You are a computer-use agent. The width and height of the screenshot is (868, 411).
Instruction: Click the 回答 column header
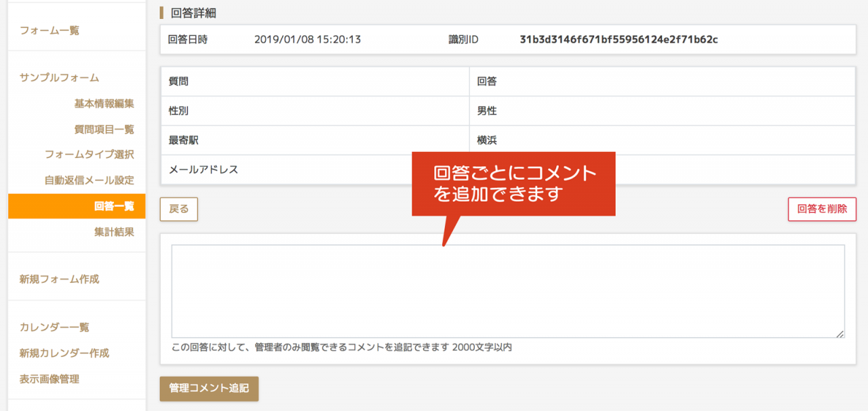point(662,81)
